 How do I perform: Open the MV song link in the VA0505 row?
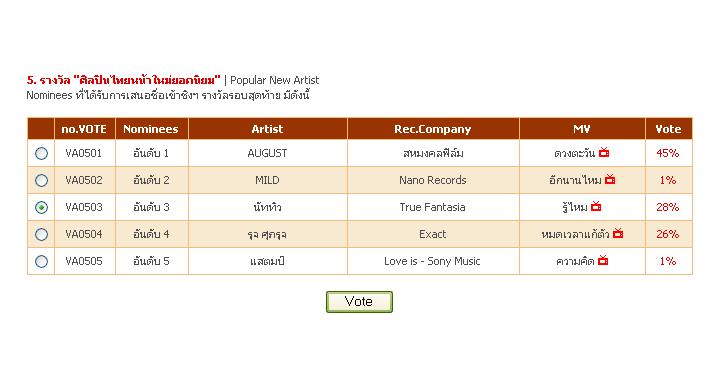point(575,262)
